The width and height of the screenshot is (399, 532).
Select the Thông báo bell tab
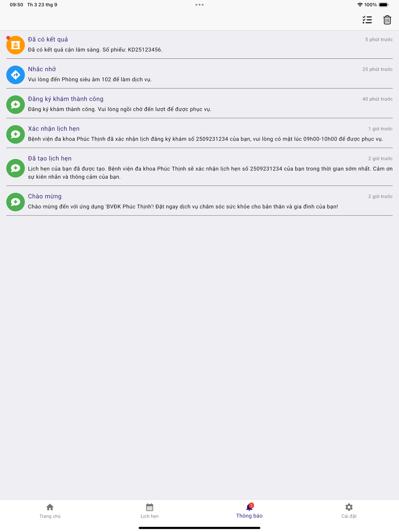249,511
